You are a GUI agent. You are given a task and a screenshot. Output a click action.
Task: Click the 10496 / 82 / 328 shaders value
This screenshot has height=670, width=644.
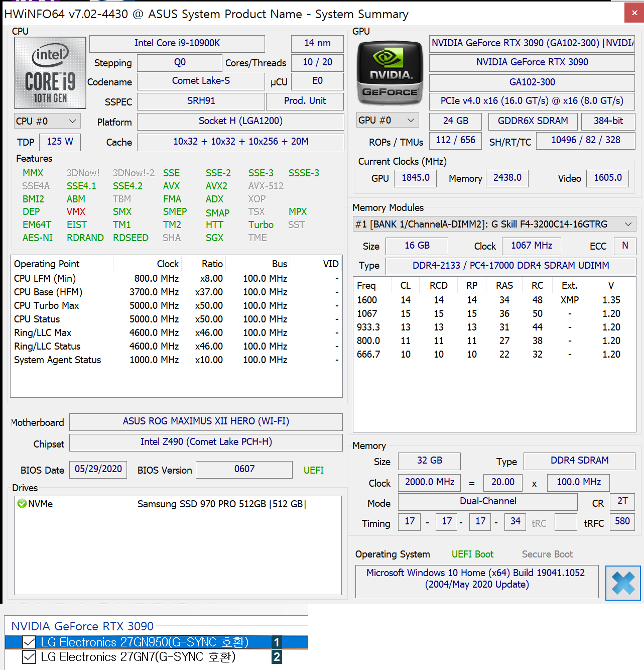pos(585,140)
